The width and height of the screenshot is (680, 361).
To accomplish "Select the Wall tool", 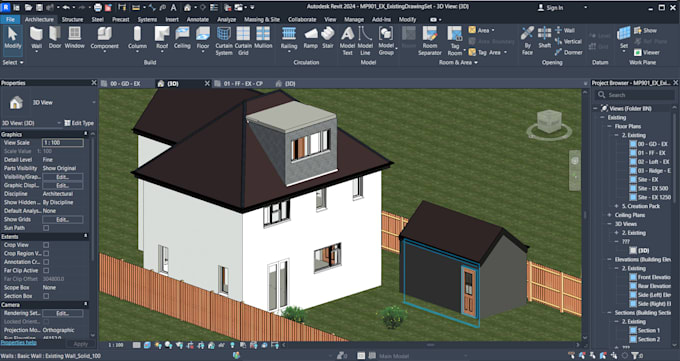I will tap(36, 37).
